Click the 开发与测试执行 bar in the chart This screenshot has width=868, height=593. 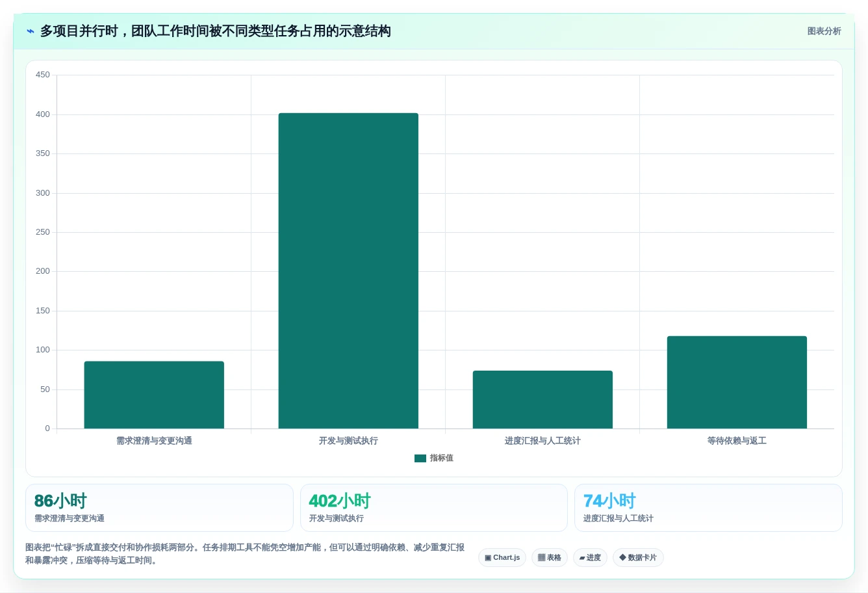pos(348,270)
